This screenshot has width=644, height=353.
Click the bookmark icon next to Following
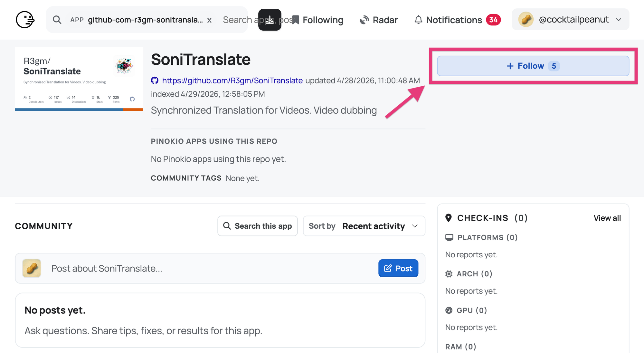pos(296,20)
